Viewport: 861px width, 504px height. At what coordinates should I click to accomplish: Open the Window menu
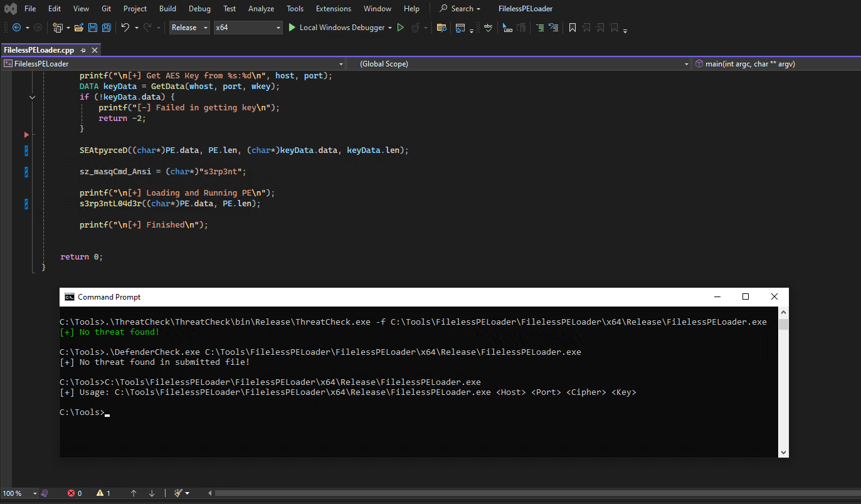click(378, 9)
